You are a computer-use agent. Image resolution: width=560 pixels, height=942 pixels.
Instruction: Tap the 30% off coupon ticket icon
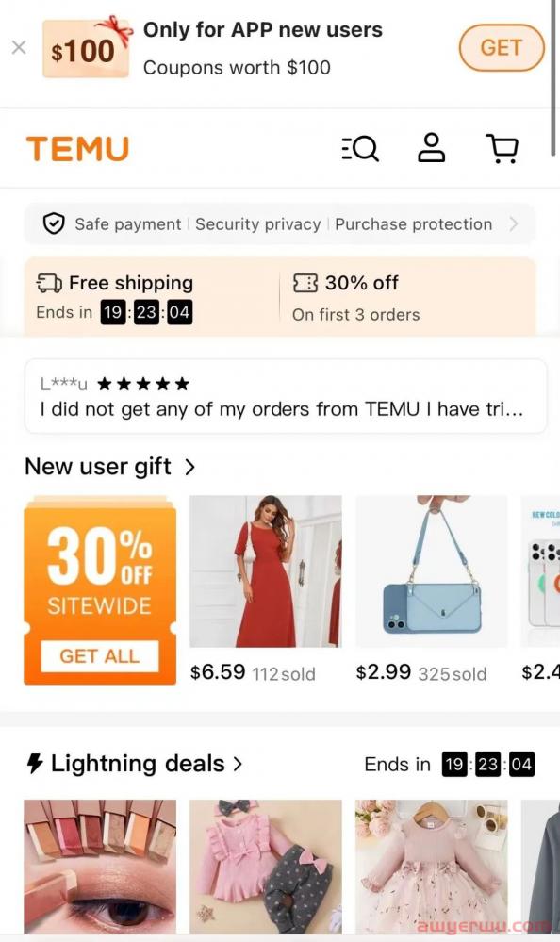point(305,283)
